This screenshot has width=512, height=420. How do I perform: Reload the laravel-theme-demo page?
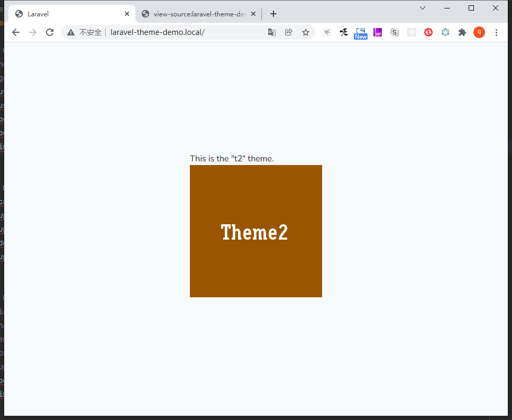point(50,32)
